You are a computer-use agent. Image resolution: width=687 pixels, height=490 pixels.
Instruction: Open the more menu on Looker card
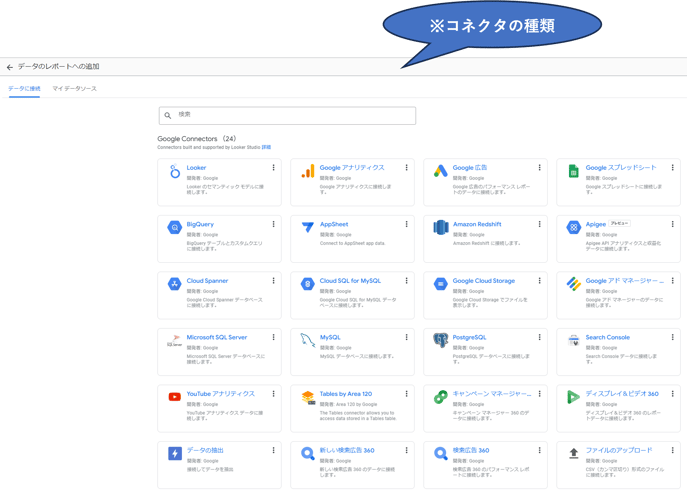click(273, 167)
